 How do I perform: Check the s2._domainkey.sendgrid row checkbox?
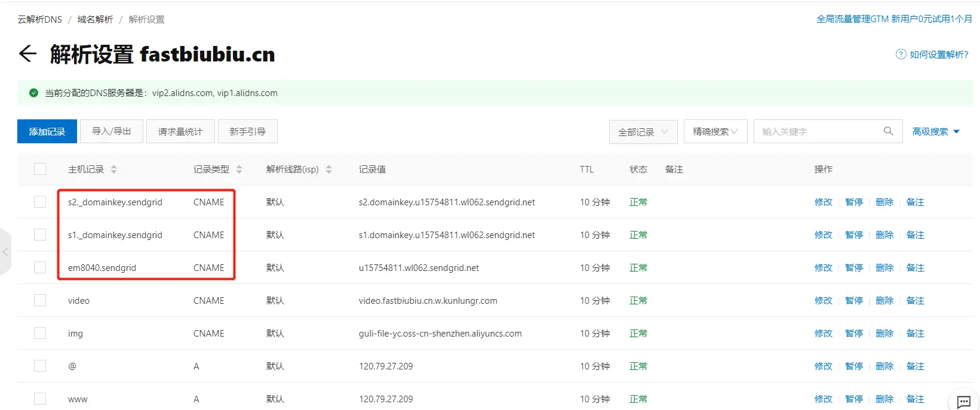click(x=40, y=202)
